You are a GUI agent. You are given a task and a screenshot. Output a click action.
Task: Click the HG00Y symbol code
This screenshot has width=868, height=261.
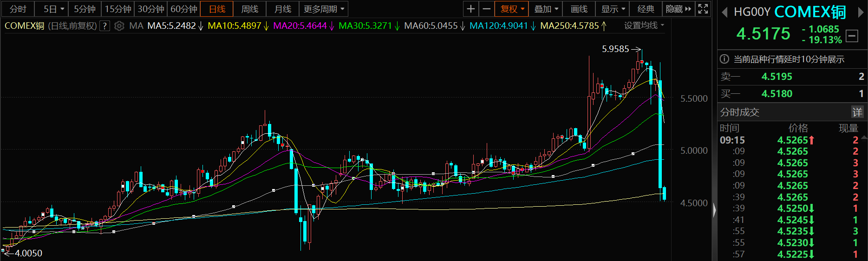click(x=752, y=12)
